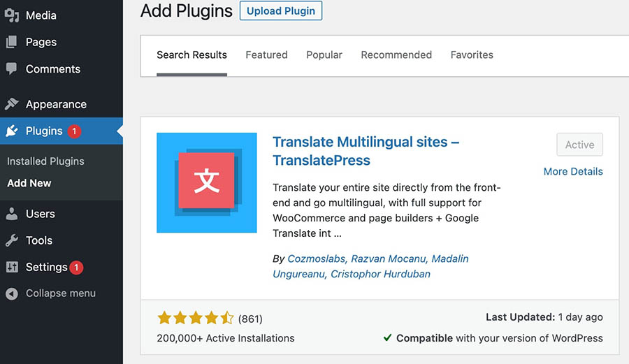Click the Pages icon in sidebar
Screen dimensions: 629x364
click(x=12, y=42)
